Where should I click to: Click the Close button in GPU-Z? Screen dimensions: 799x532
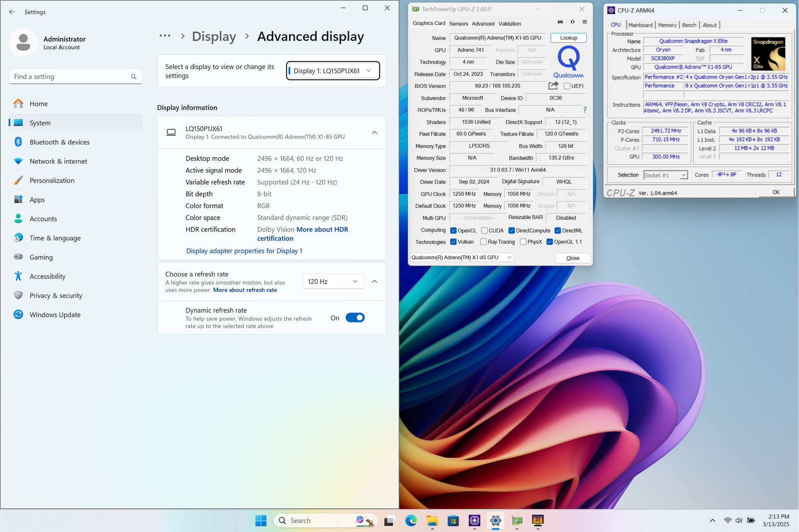tap(573, 258)
